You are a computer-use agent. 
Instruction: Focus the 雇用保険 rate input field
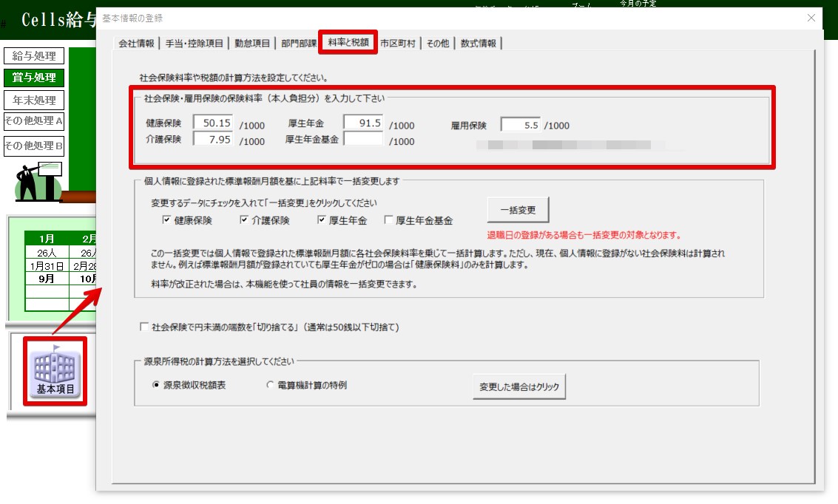tap(521, 125)
